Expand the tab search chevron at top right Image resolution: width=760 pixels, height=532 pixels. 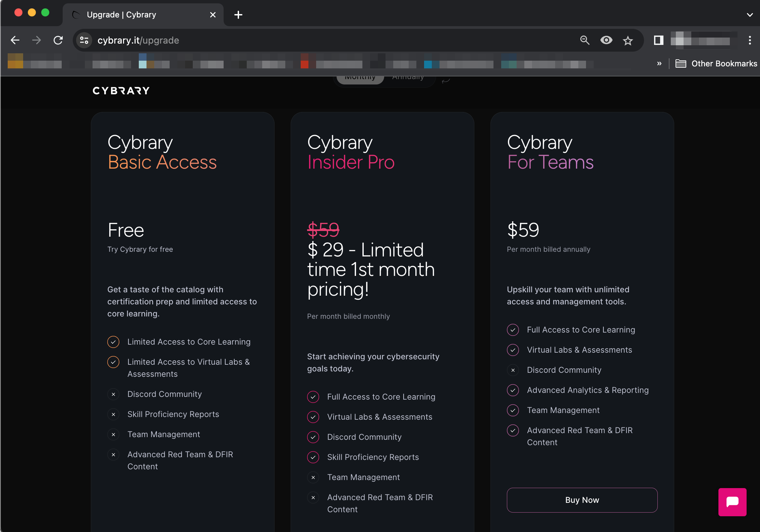pos(750,15)
